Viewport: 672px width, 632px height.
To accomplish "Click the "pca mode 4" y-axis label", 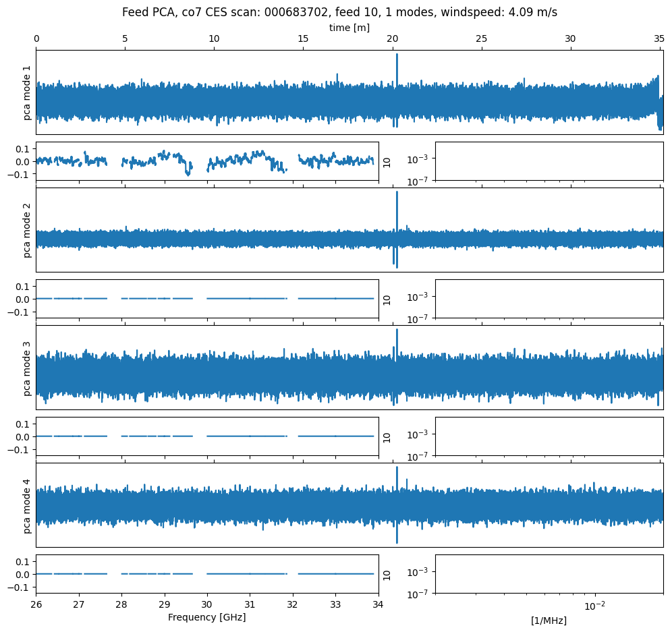I will (x=27, y=505).
